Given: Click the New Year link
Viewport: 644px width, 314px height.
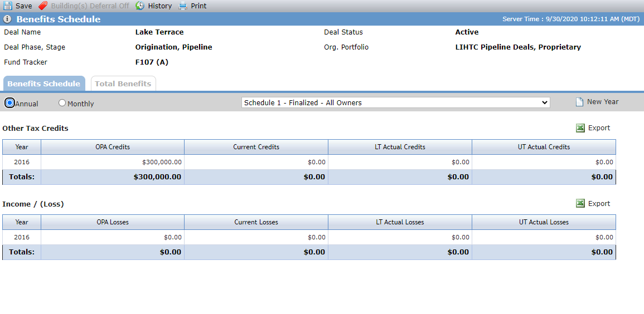Looking at the screenshot, I should pyautogui.click(x=603, y=102).
